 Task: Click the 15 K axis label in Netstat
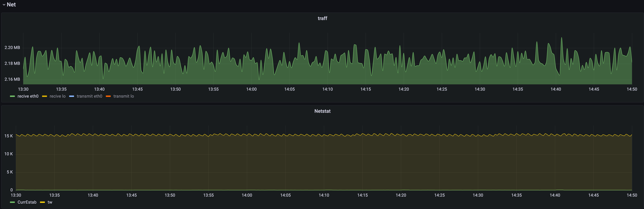point(9,136)
